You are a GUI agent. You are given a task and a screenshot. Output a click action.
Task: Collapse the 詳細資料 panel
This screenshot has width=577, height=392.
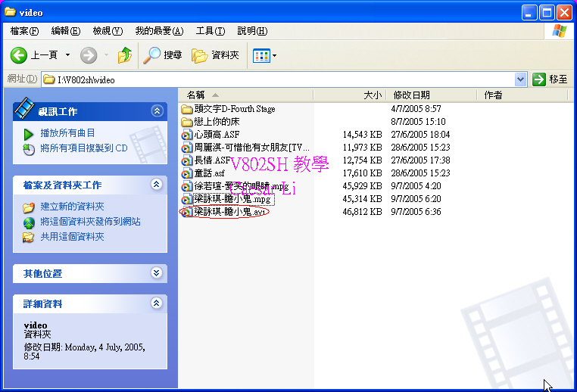pyautogui.click(x=157, y=303)
